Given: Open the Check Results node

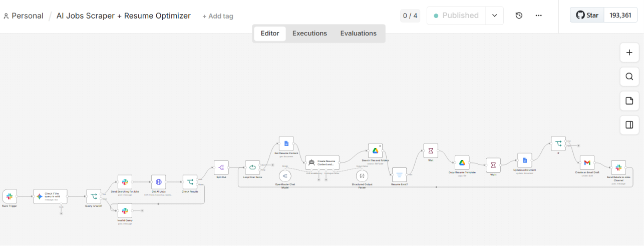Looking at the screenshot, I should coord(190,182).
